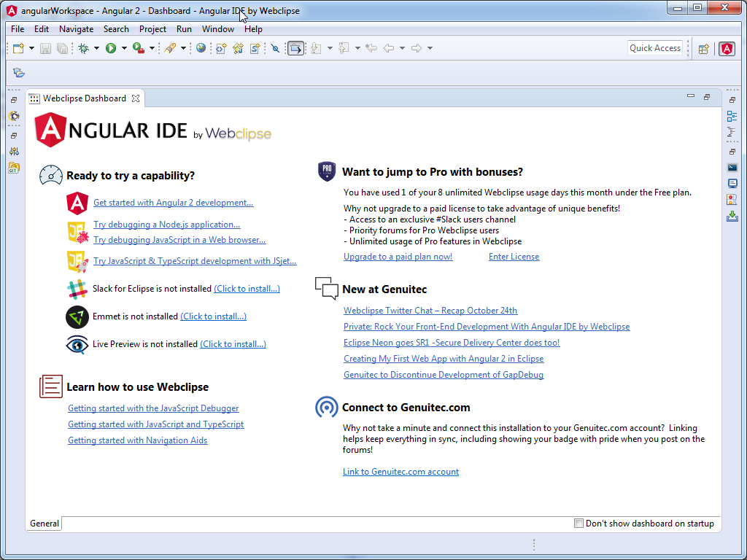Close the Webclipse Dashboard tab
Viewport: 747px width, 560px height.
[136, 98]
